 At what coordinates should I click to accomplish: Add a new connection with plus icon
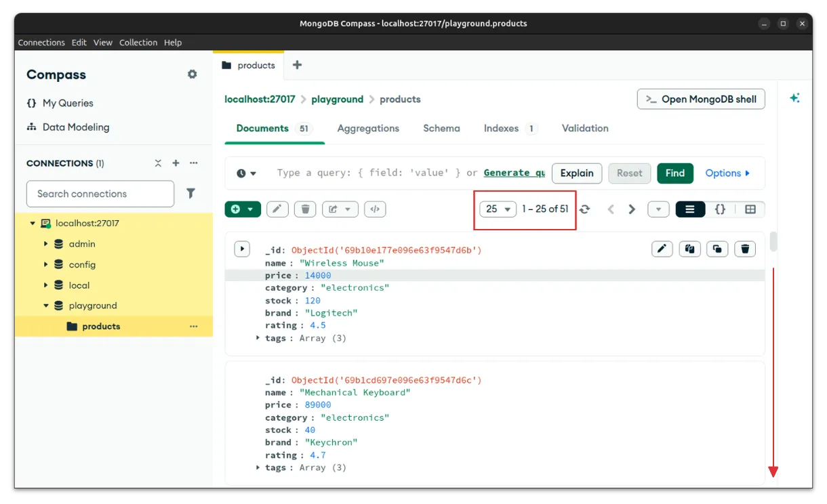point(176,163)
